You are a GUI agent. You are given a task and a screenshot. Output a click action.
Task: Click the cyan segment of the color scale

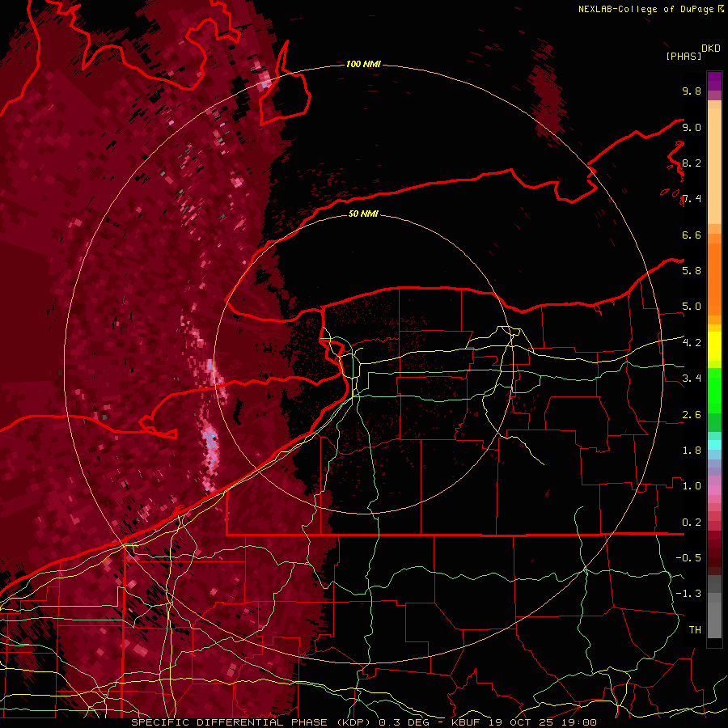(x=714, y=444)
